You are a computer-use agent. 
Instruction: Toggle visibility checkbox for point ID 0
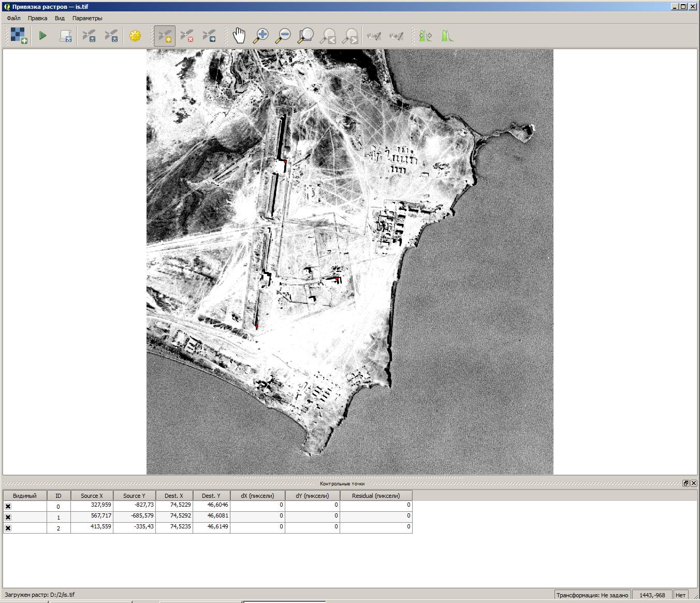[x=8, y=506]
